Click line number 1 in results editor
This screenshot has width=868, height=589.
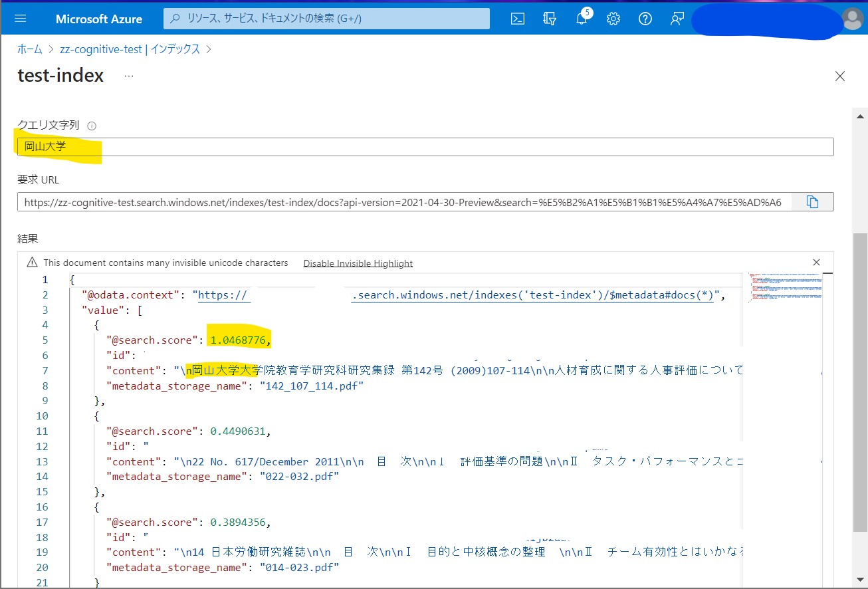[45, 280]
